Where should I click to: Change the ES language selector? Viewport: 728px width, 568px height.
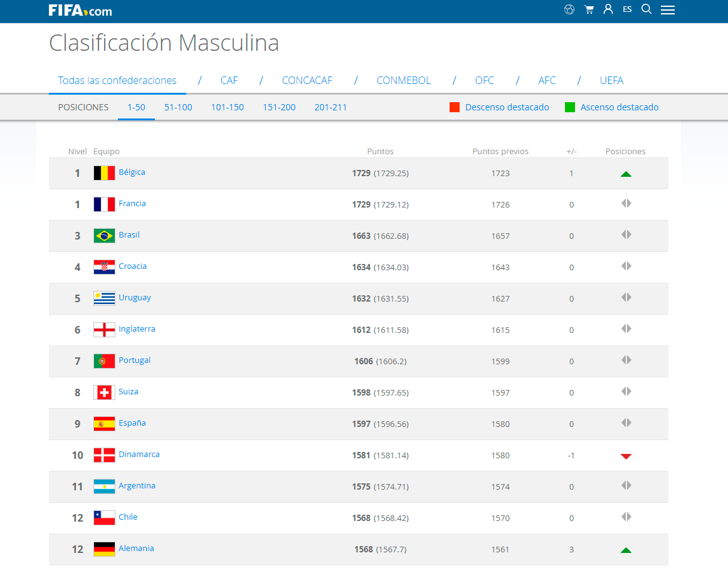(x=627, y=9)
